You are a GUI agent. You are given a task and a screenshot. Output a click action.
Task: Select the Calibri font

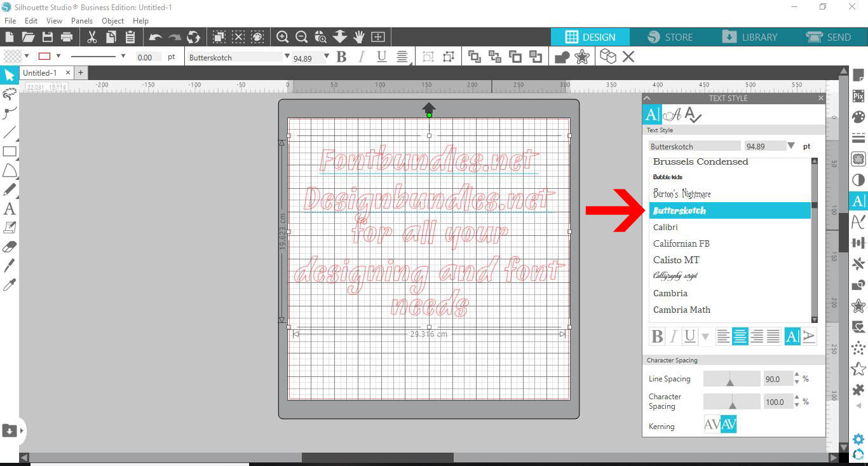729,227
